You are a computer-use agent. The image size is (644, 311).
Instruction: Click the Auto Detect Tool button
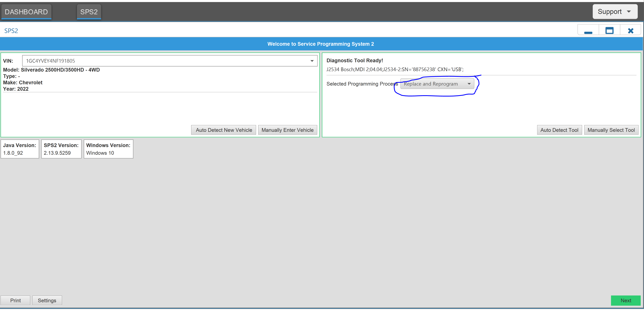tap(559, 130)
